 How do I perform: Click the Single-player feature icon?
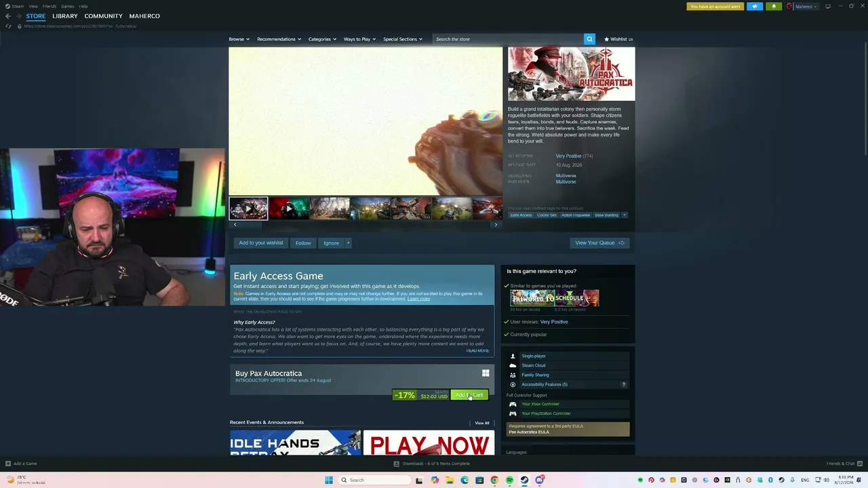513,356
